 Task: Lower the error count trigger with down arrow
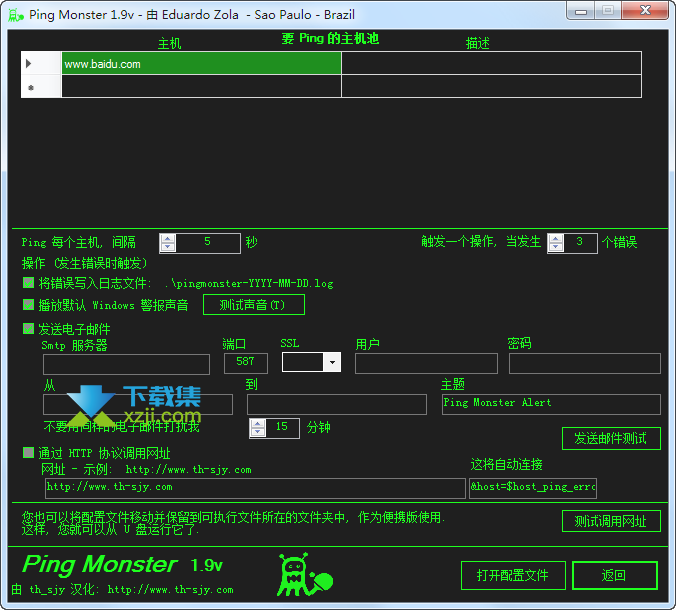point(556,247)
